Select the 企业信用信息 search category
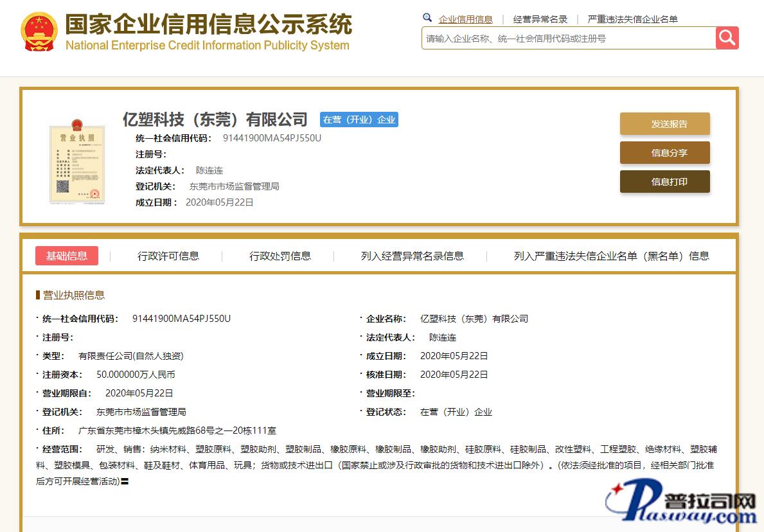The image size is (764, 532). pos(465,19)
